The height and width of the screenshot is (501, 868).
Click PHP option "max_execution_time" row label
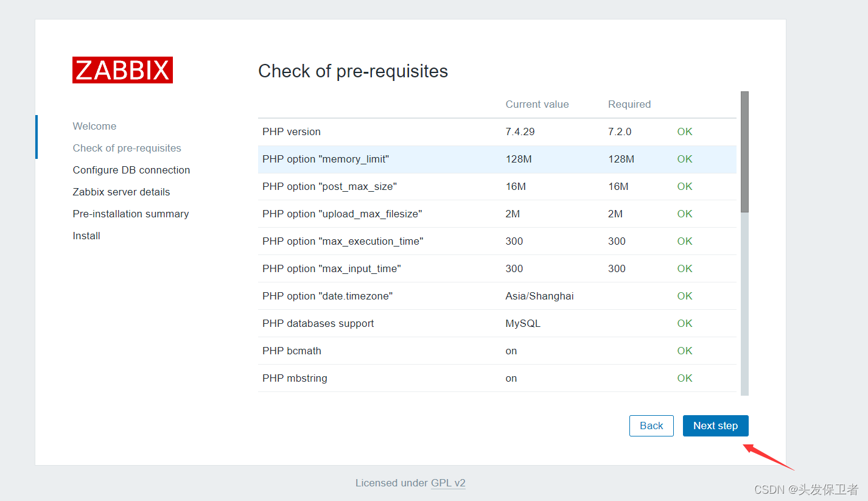pyautogui.click(x=343, y=241)
